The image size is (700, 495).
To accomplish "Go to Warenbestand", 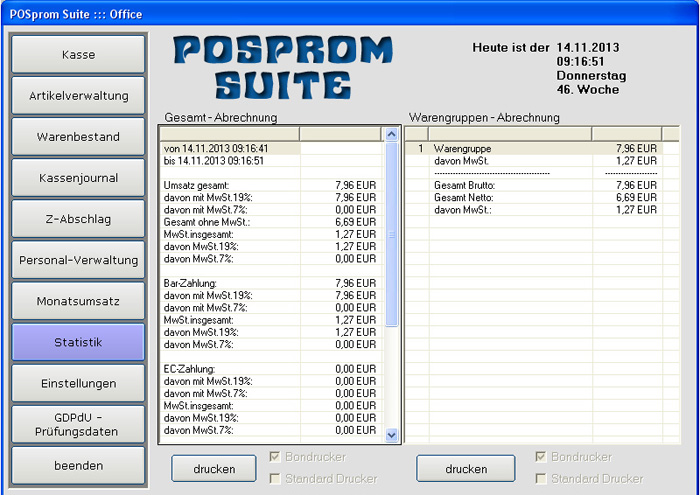I will (x=78, y=137).
